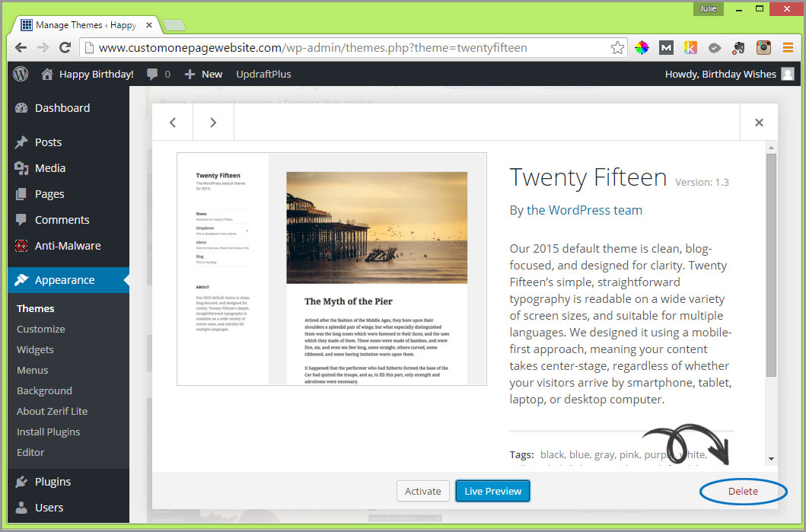Open the Background submenu item

pos(44,390)
